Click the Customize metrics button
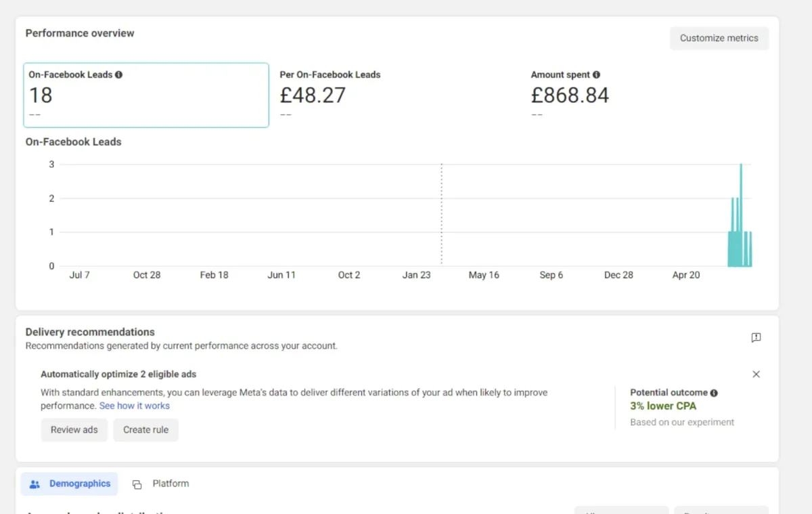The image size is (812, 514). coord(719,38)
